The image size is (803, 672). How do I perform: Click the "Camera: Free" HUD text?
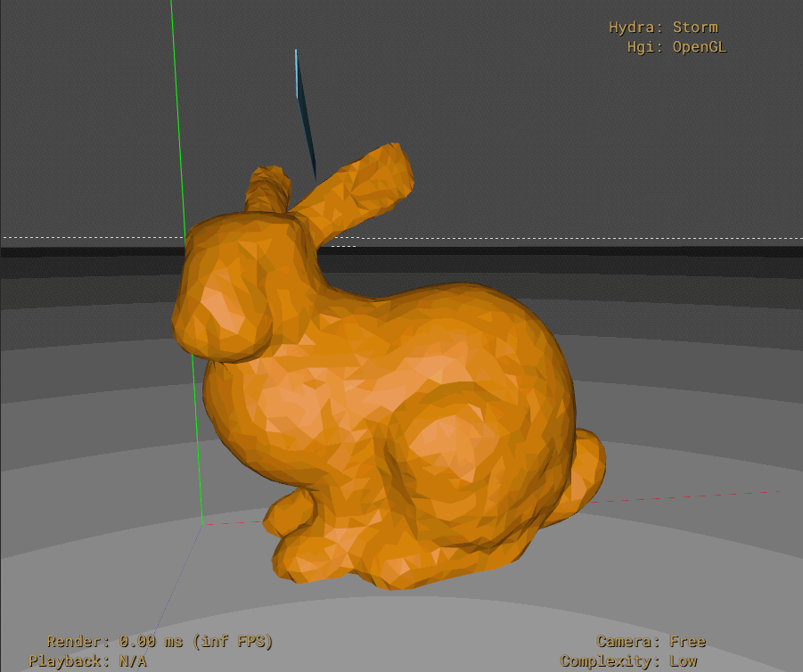coord(651,642)
